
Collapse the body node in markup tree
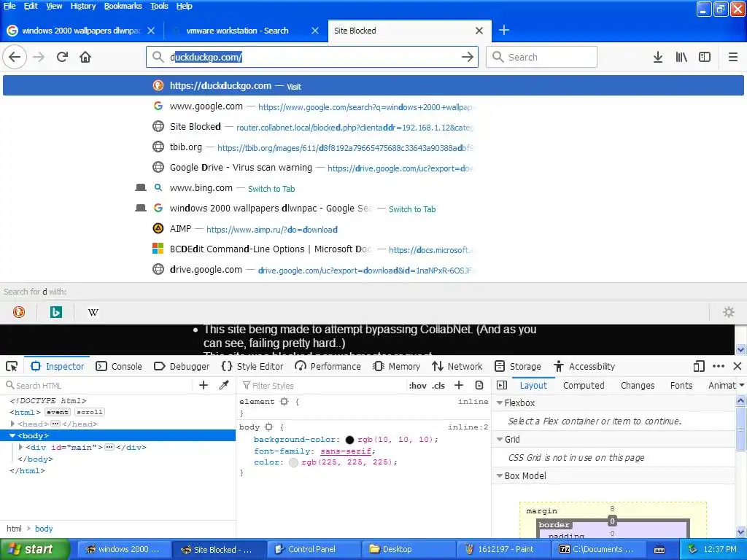click(x=12, y=436)
